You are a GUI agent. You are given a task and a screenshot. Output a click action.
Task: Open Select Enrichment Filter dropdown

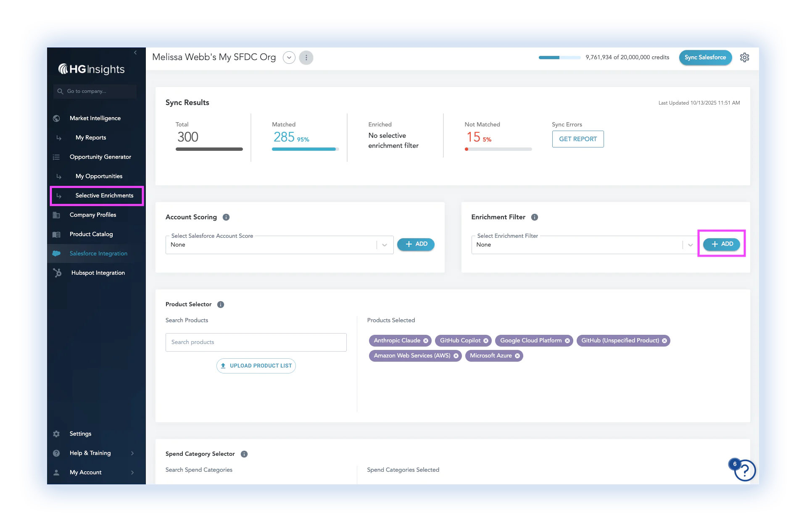(x=585, y=245)
